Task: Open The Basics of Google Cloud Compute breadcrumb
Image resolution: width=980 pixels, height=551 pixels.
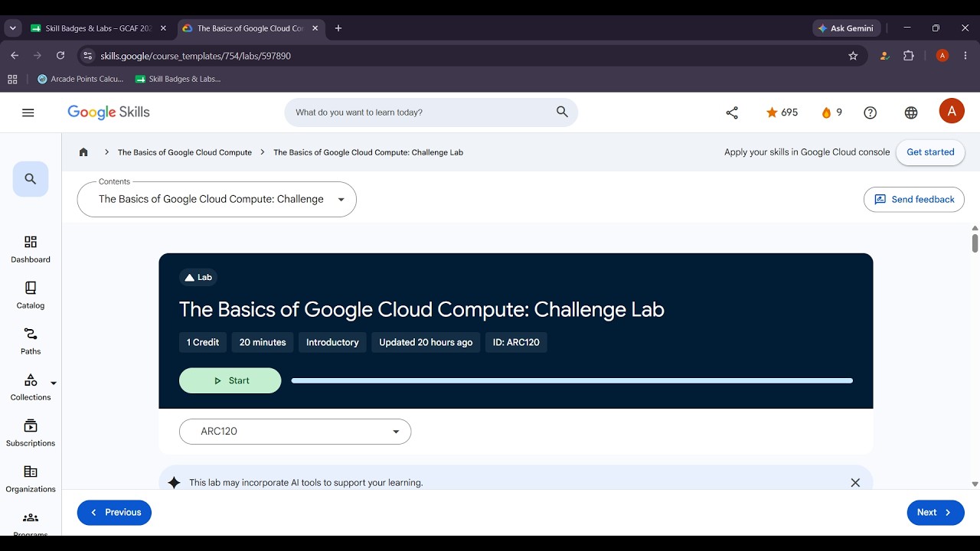Action: click(185, 152)
